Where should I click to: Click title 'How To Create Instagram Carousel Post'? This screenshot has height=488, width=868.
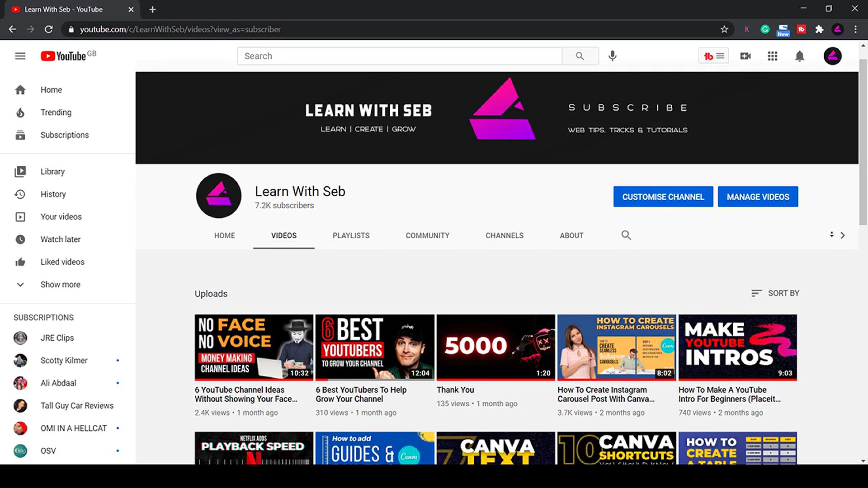606,394
